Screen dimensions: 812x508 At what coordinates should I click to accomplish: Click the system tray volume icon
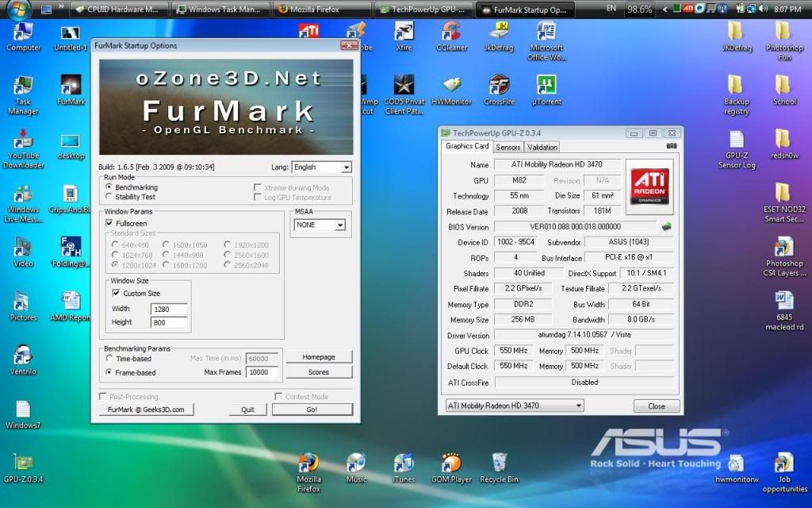pos(764,10)
